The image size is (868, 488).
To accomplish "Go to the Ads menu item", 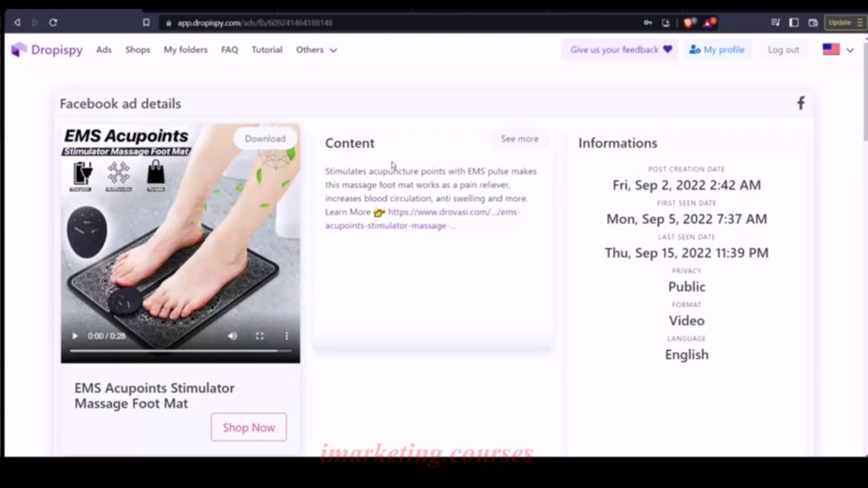I will coord(103,49).
